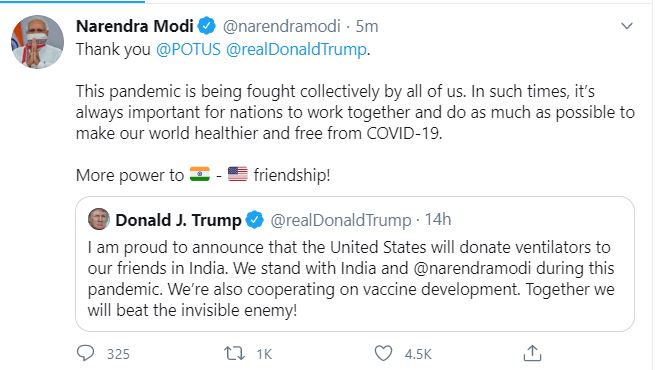The image size is (655, 370).
Task: Open the quoted tweet about donating ventilators
Action: (x=355, y=264)
